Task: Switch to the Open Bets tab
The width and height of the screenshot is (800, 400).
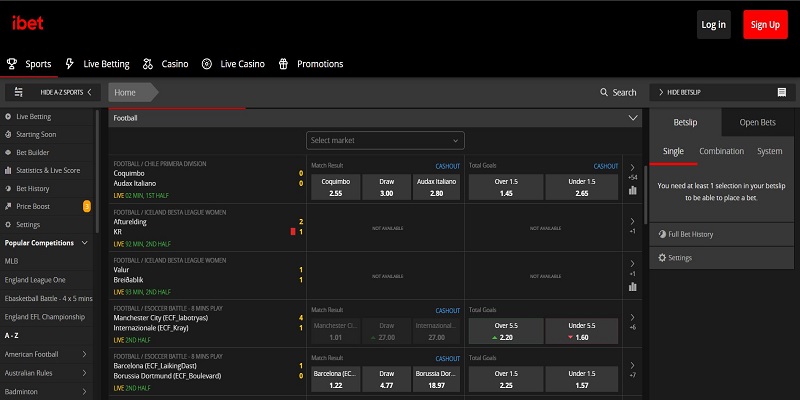Action: click(x=757, y=123)
